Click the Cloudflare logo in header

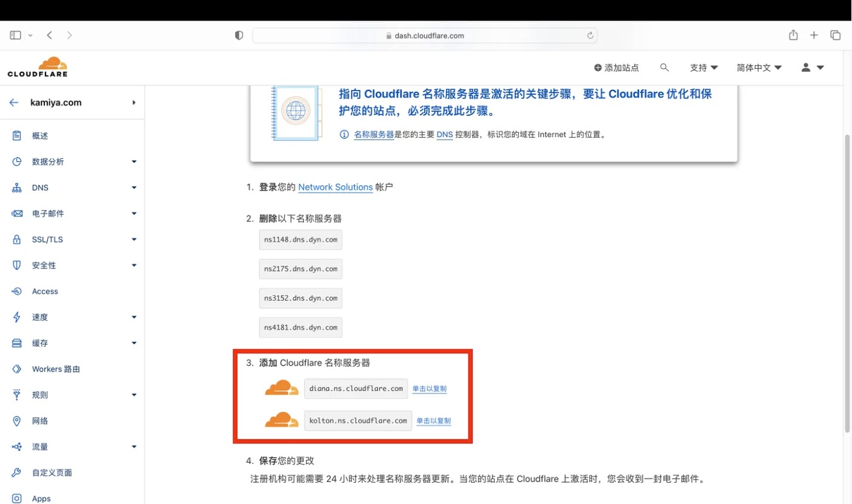[38, 67]
